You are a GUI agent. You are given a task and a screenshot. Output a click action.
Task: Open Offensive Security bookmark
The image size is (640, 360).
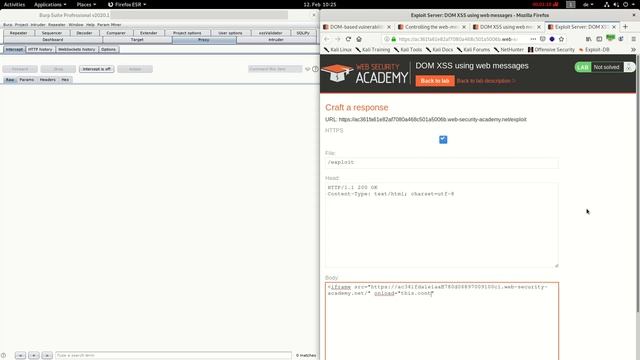[x=551, y=49]
